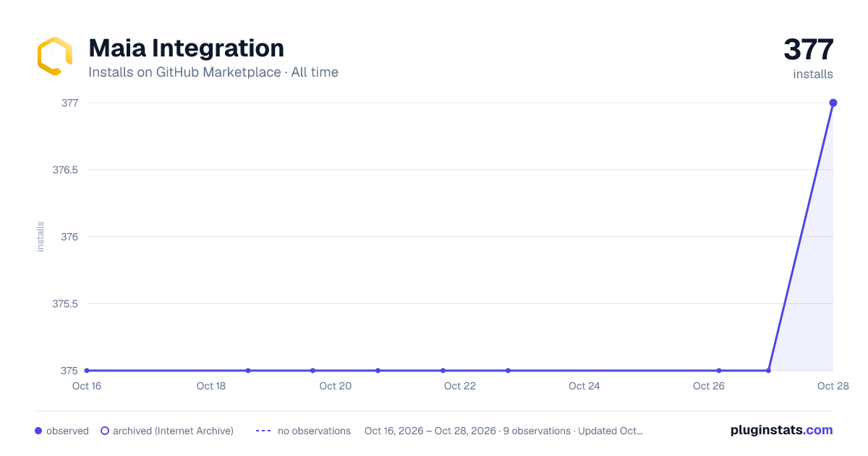Click the 'no observations' legend label

(314, 431)
